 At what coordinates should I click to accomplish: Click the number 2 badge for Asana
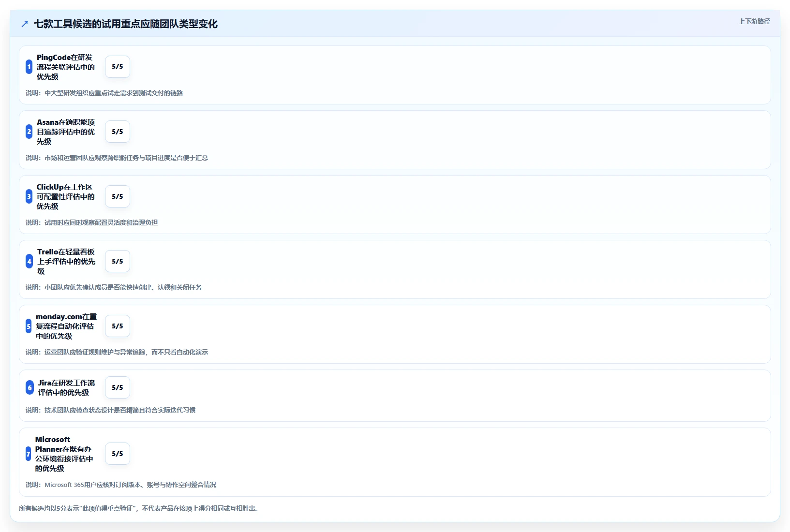pyautogui.click(x=29, y=132)
